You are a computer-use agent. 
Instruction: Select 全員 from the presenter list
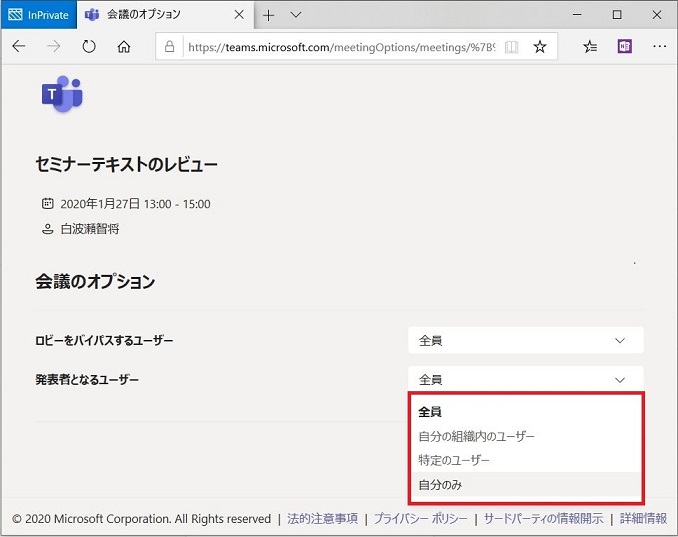(430, 412)
